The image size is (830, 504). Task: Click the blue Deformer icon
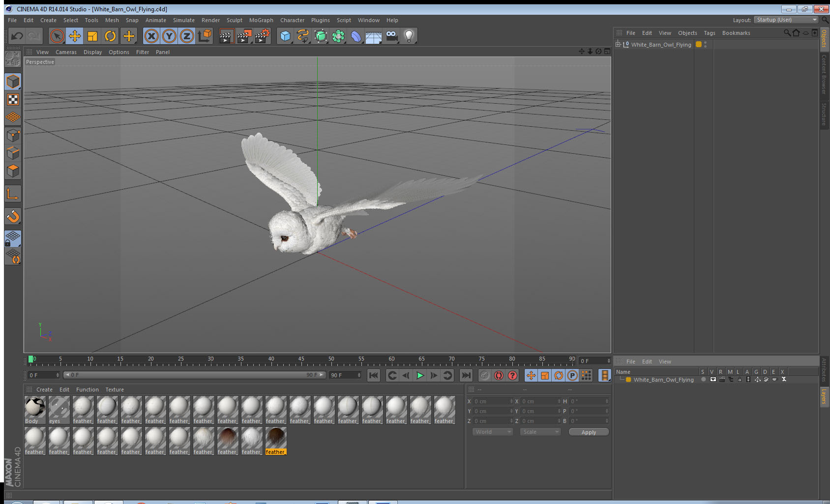(x=356, y=36)
